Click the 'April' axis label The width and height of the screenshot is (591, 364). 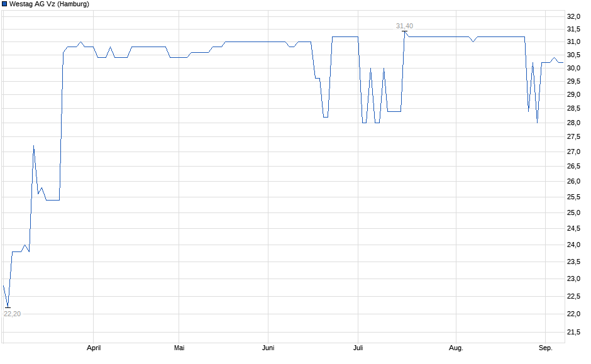point(94,348)
